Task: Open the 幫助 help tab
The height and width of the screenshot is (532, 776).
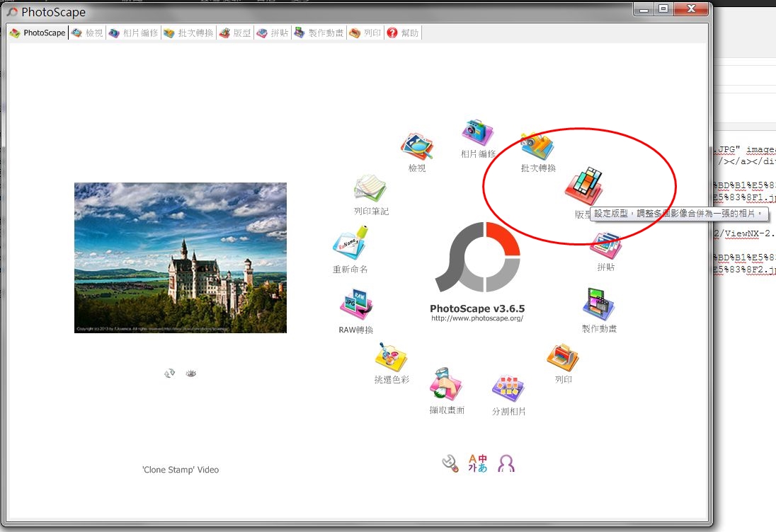Action: pos(403,33)
